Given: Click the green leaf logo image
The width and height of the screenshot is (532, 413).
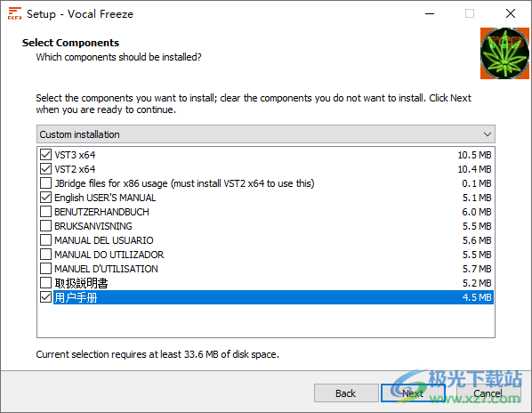Looking at the screenshot, I should (x=504, y=53).
